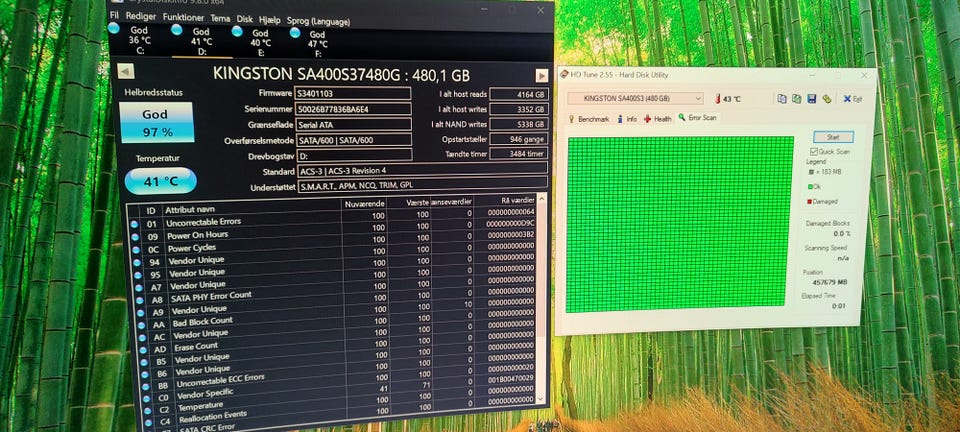Click the green error scan block grid
The width and height of the screenshot is (960, 432).
pos(678,223)
